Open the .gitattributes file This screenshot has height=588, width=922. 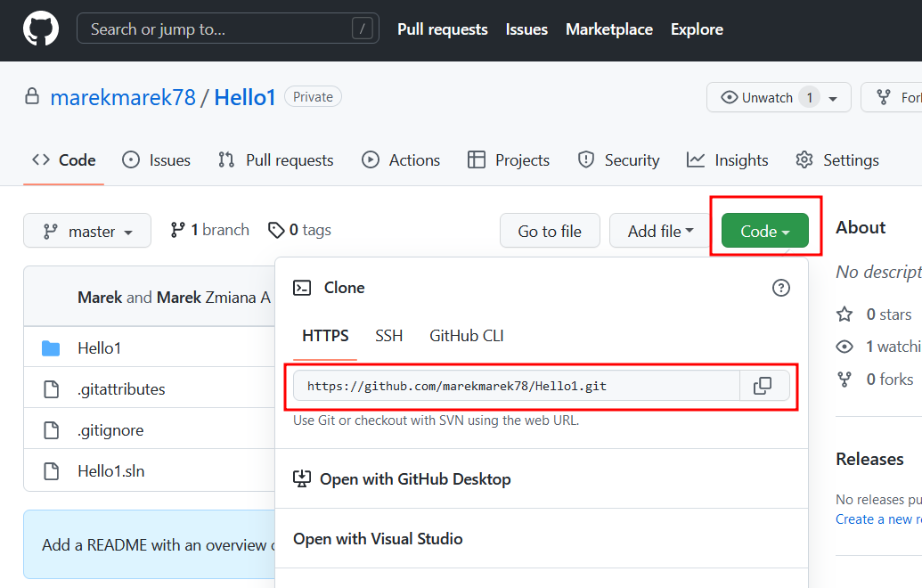121,389
